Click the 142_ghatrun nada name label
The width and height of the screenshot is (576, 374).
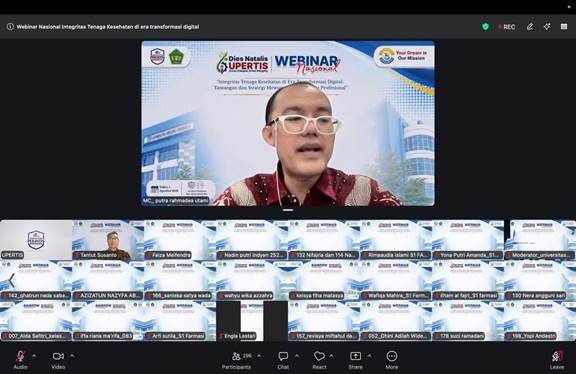click(36, 295)
